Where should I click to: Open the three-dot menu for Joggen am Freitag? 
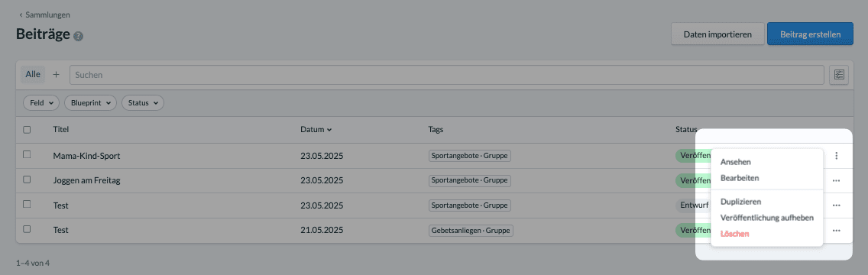[x=836, y=180]
